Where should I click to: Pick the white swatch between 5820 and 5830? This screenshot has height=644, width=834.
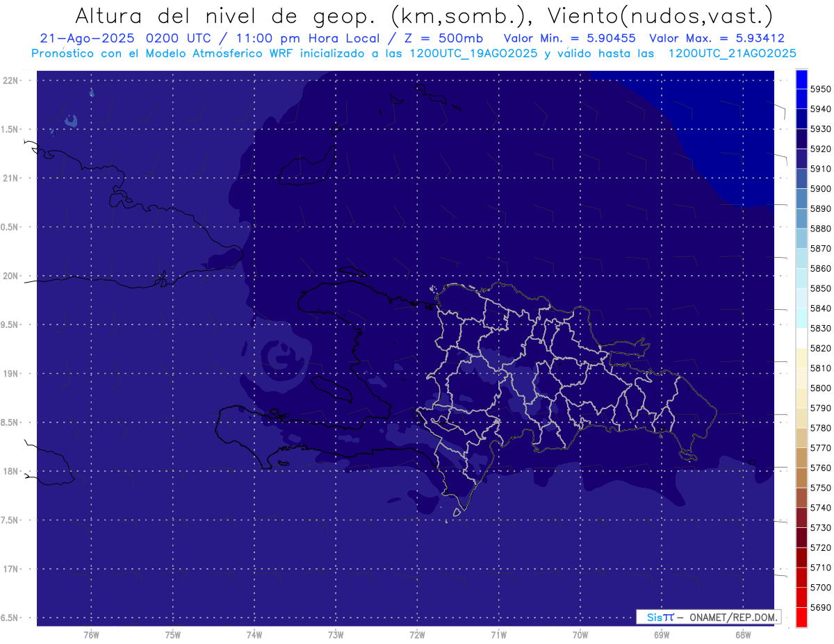coord(801,338)
